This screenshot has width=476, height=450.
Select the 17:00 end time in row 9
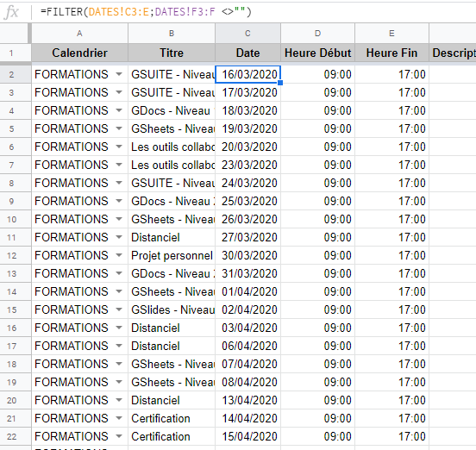(x=391, y=201)
